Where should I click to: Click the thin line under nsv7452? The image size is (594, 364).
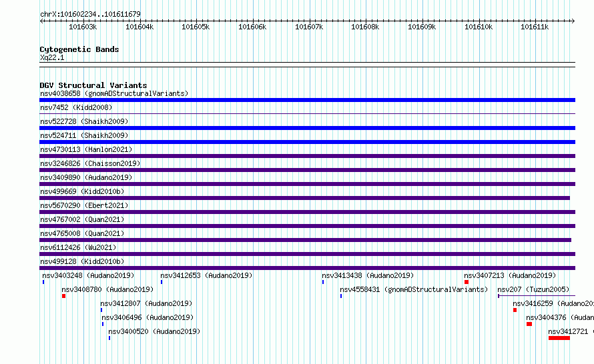[x=307, y=113]
